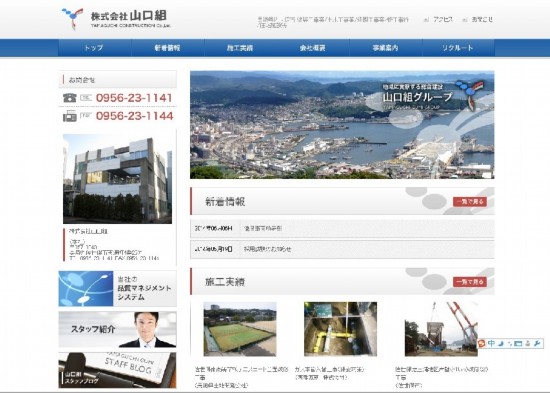Click the Sogou IME logo icon
The height and width of the screenshot is (393, 550).
482,344
